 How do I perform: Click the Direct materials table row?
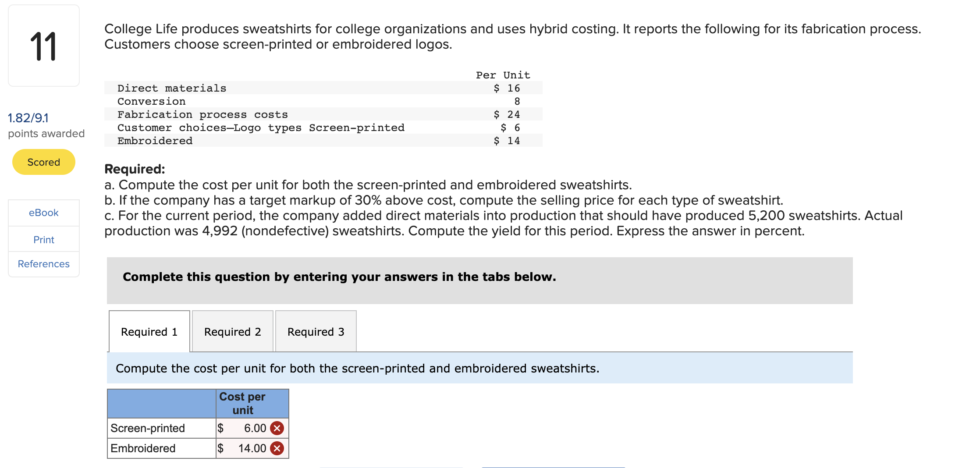pos(172,88)
